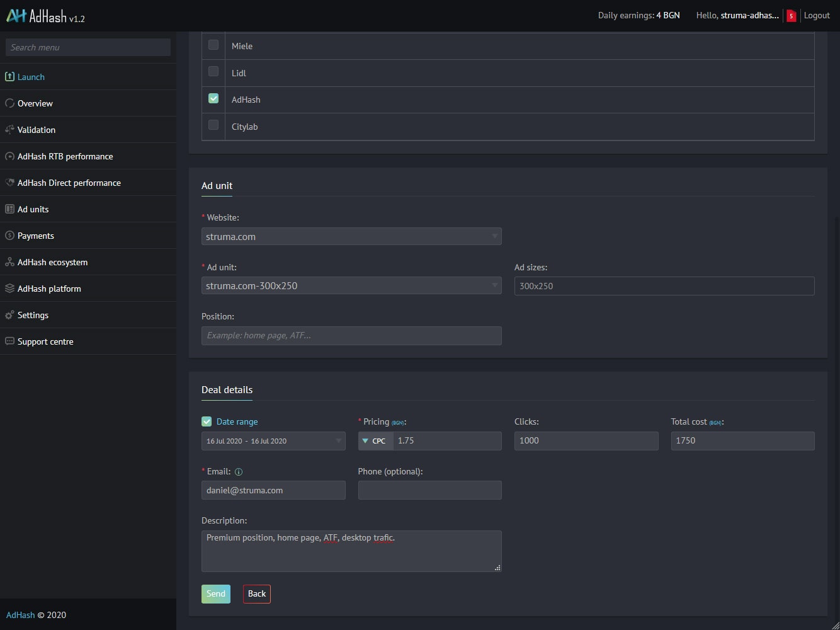Click the info icon beside Email
840x630 pixels.
239,472
